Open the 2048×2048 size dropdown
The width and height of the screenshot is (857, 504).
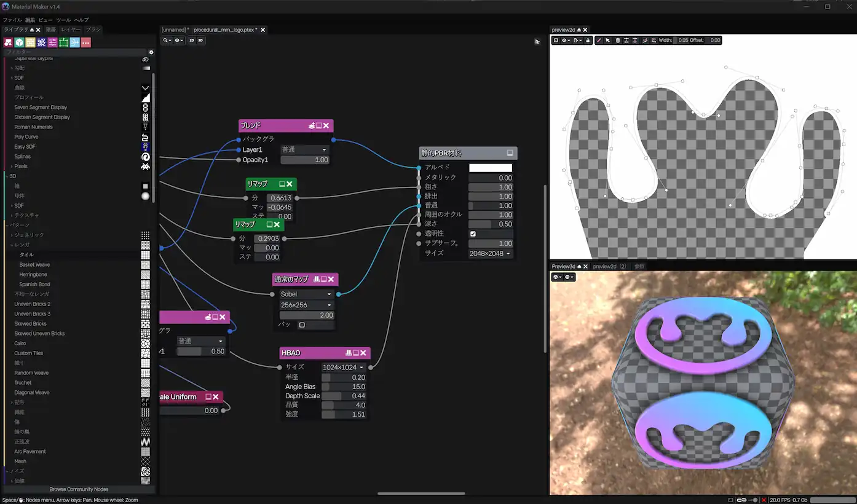[490, 253]
